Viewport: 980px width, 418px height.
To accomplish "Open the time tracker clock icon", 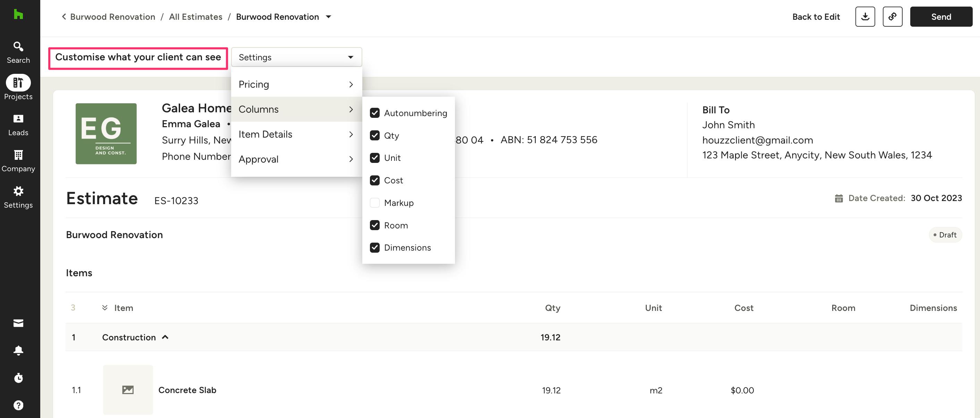I will (18, 378).
